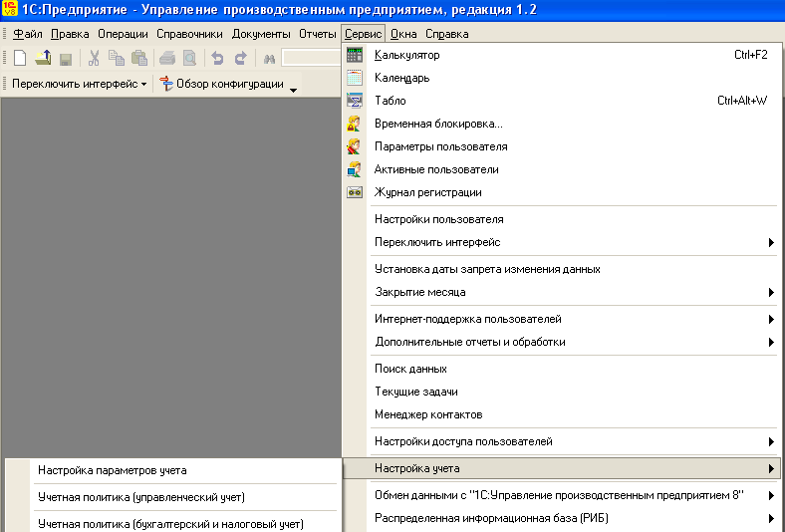Expand Распределенная информационная база (РИБ) submenu
The height and width of the screenshot is (532, 785).
[x=561, y=518]
